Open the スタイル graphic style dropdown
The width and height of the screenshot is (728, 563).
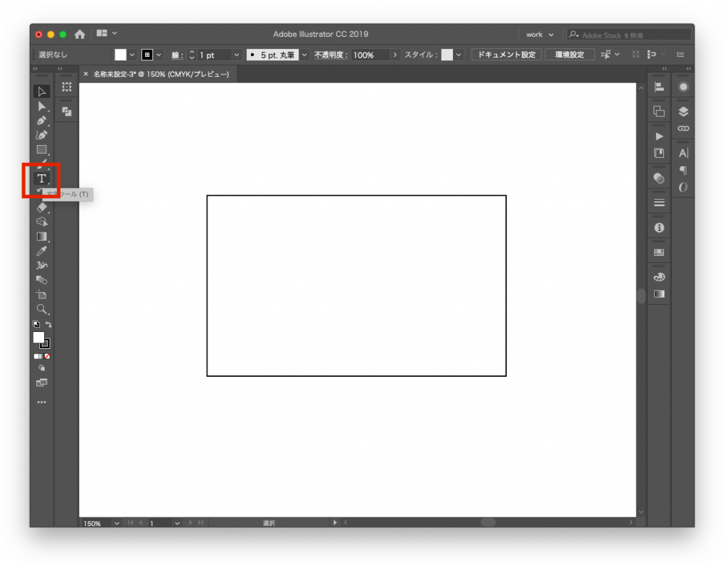click(x=459, y=55)
